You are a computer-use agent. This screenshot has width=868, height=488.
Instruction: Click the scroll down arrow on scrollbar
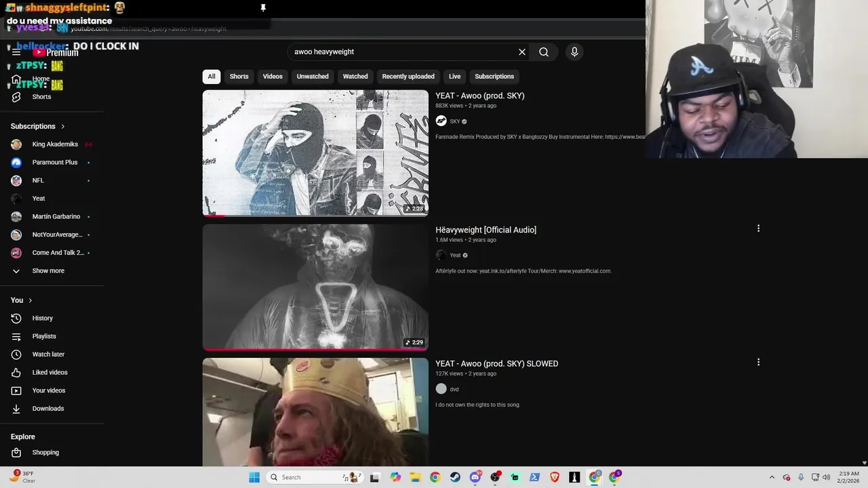864,463
